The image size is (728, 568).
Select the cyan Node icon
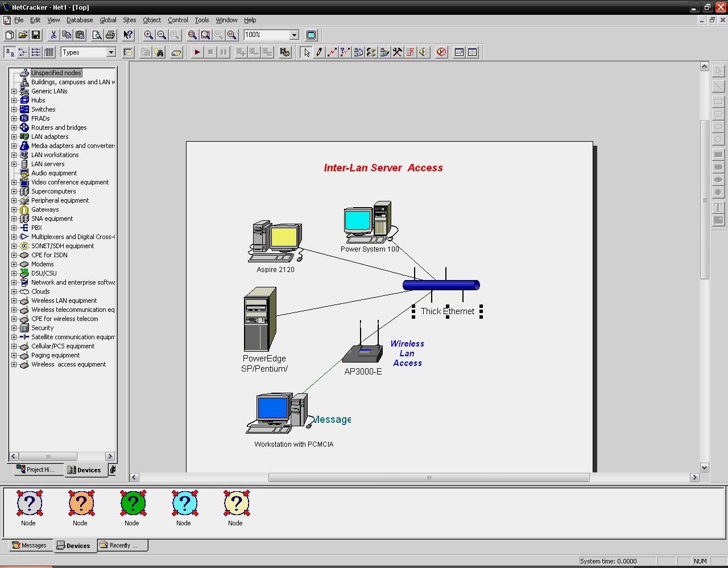(x=184, y=504)
